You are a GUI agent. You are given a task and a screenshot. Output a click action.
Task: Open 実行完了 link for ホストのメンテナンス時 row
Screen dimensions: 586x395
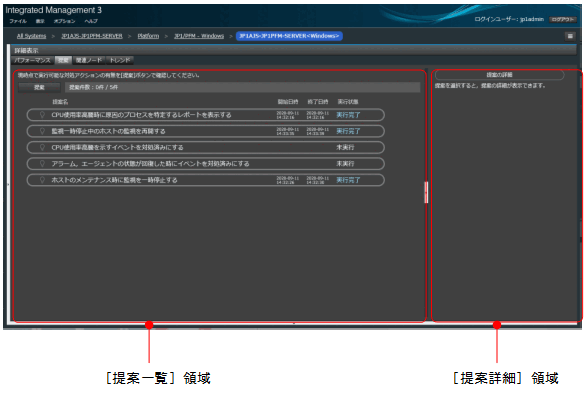(x=348, y=180)
